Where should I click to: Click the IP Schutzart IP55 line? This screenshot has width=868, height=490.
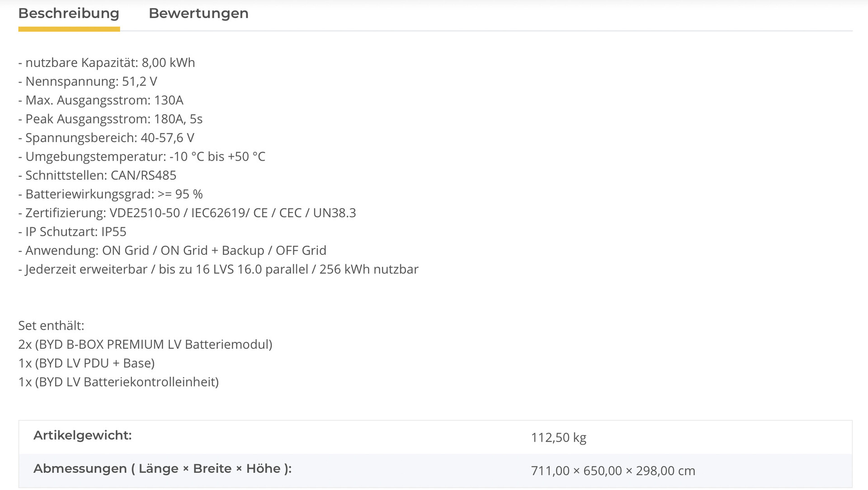72,232
